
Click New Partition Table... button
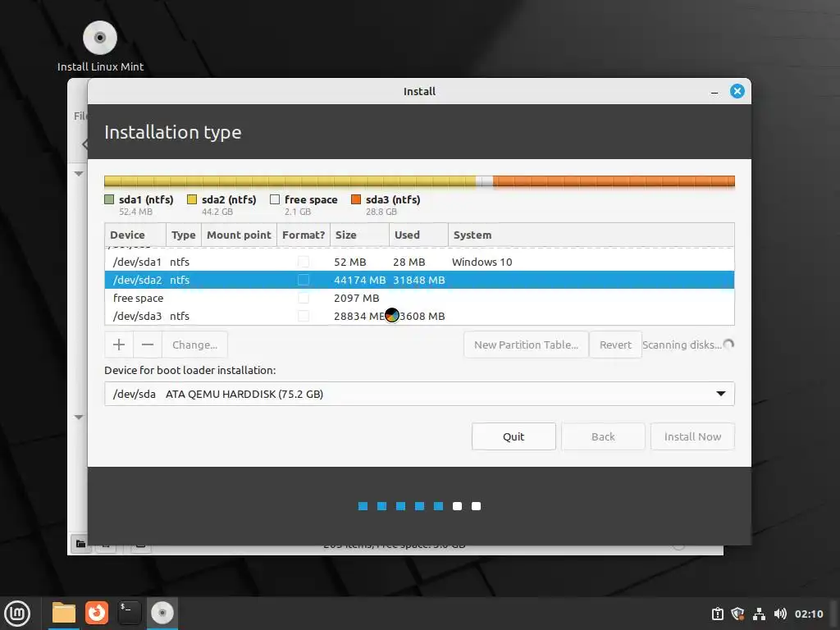(x=526, y=345)
